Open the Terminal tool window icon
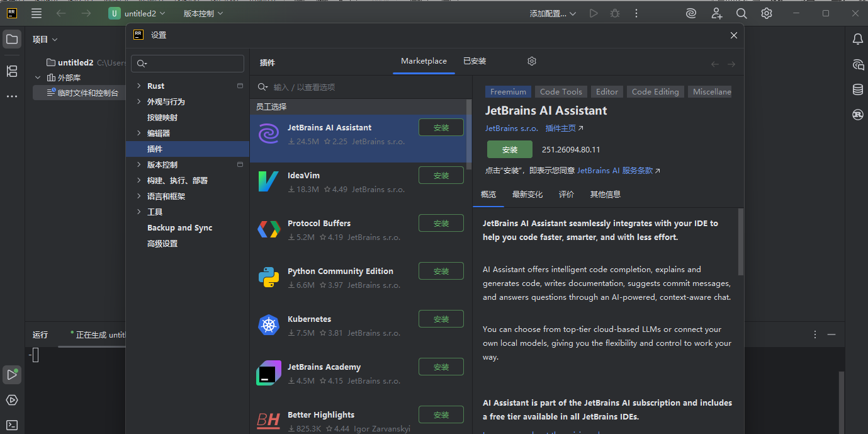 click(12, 425)
